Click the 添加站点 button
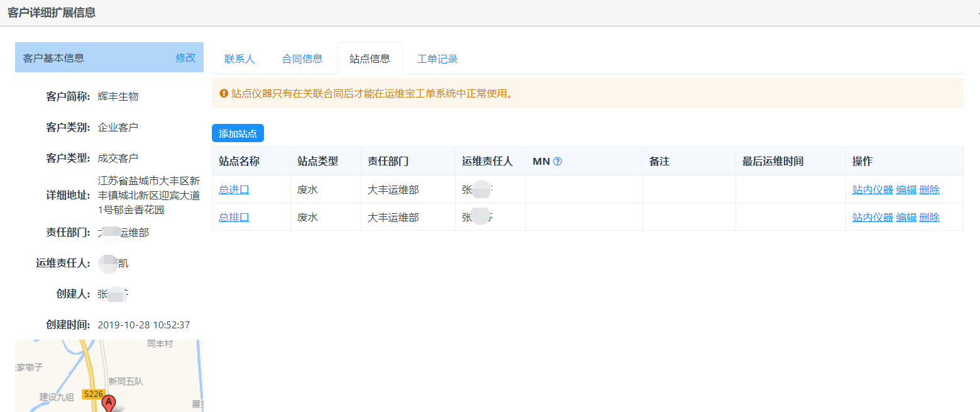This screenshot has height=412, width=980. [x=238, y=133]
